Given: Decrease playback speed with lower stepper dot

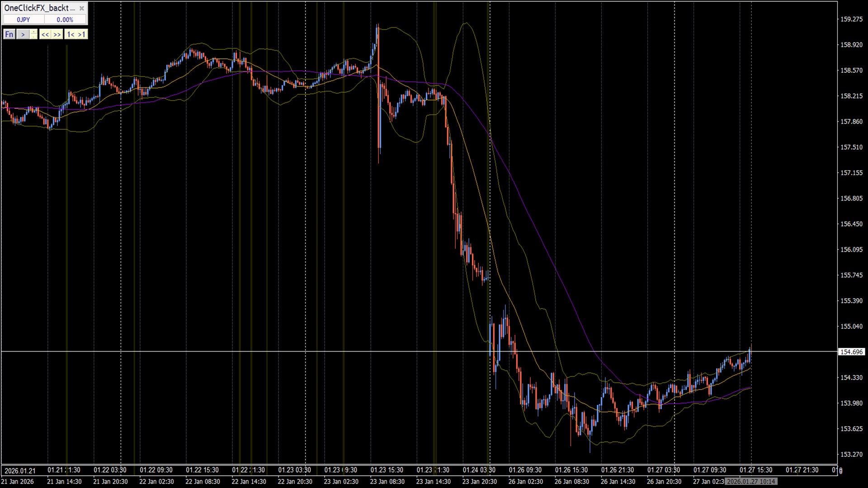Looking at the screenshot, I should click(33, 37).
